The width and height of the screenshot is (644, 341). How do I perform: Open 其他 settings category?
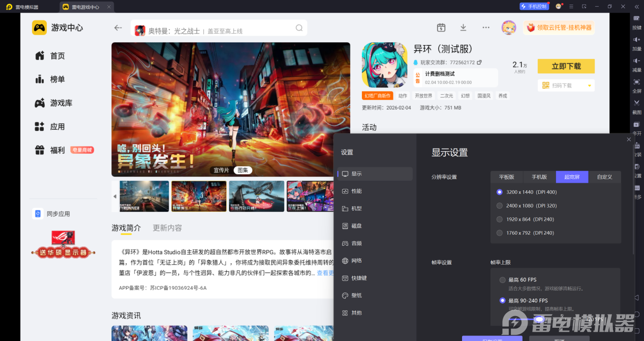coord(375,312)
